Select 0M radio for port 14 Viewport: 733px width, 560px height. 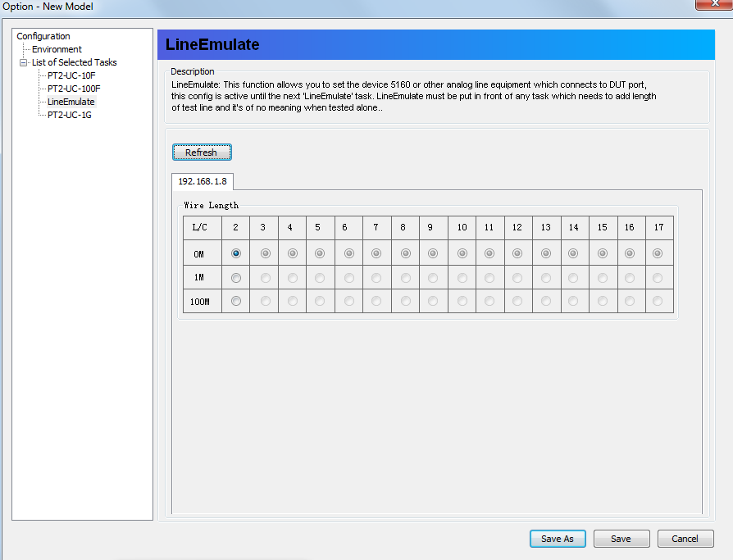tap(573, 253)
